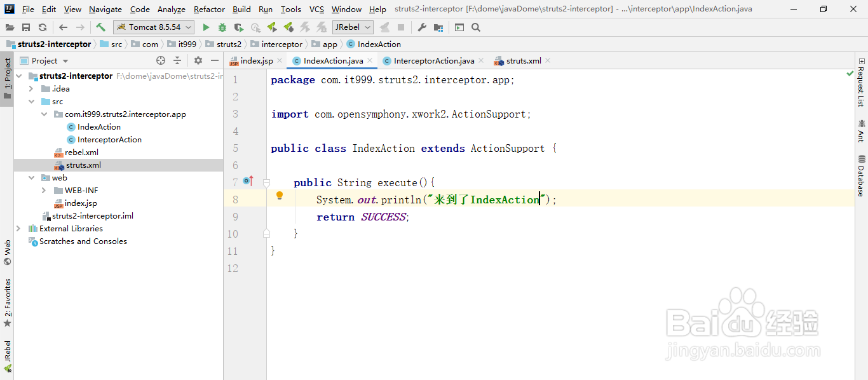868x380 pixels.
Task: Open Search Everywhere magnifier icon
Action: point(476,27)
